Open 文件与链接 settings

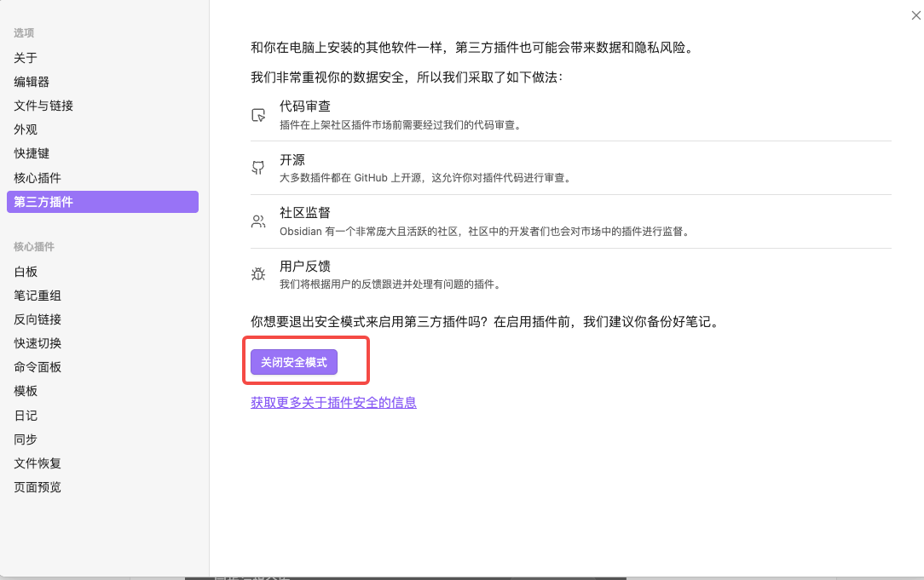(x=43, y=105)
